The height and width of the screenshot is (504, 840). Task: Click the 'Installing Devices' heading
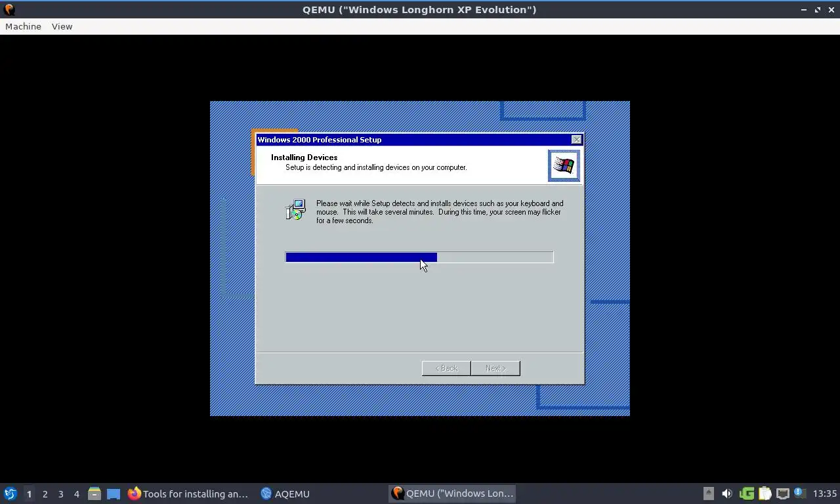tap(304, 157)
